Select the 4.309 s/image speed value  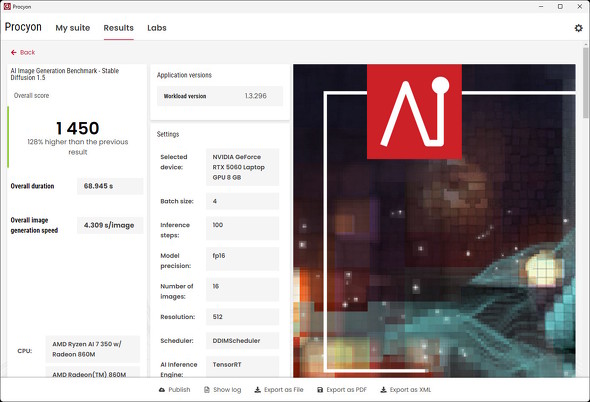[110, 225]
